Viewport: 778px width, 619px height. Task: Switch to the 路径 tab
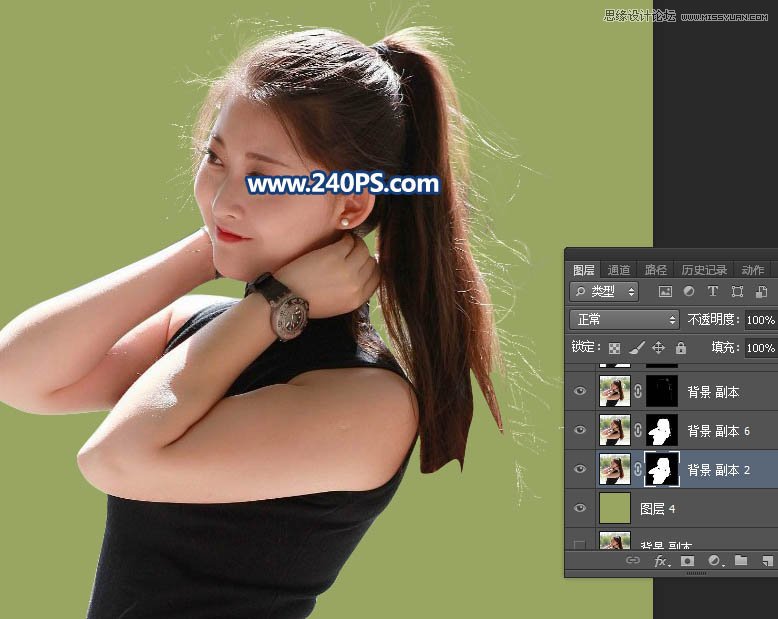(x=656, y=270)
